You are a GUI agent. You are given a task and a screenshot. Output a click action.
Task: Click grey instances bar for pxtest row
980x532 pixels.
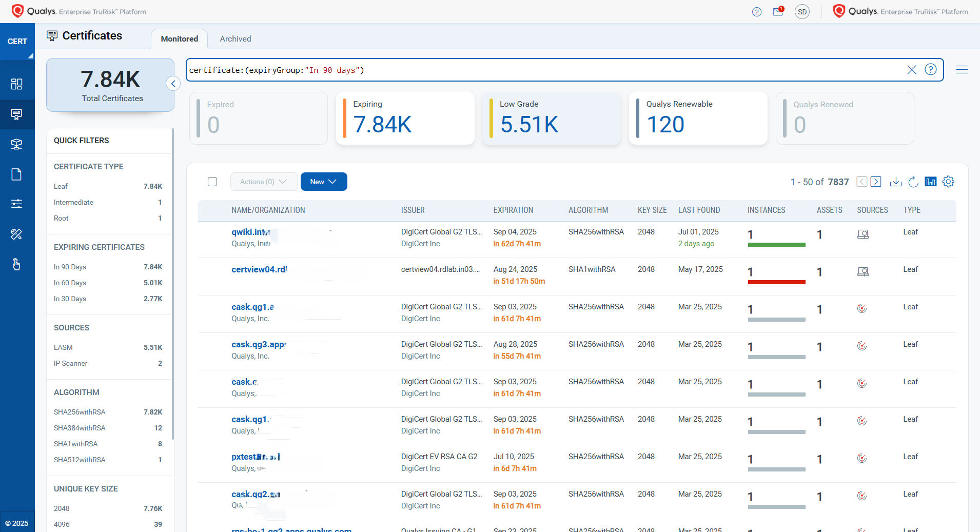(776, 469)
